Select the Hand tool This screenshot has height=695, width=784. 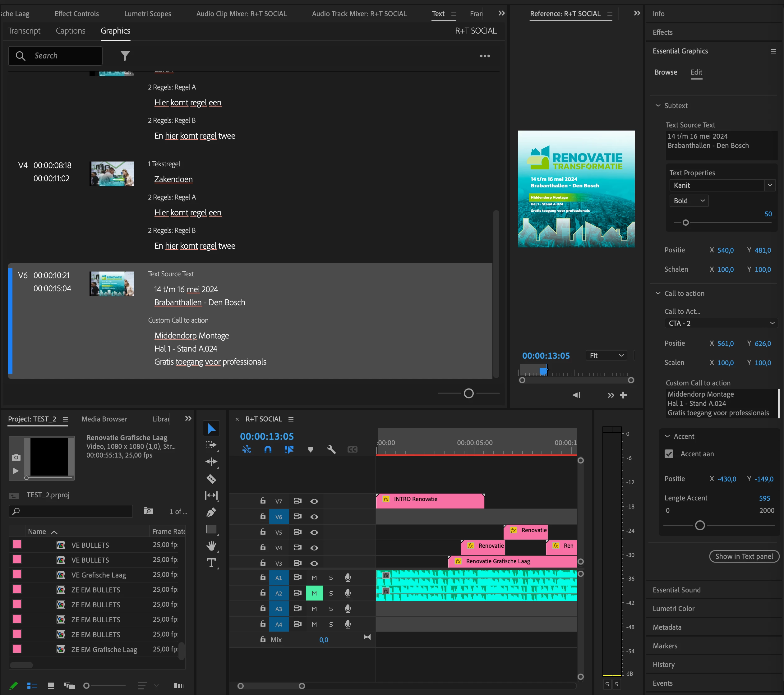click(x=211, y=545)
